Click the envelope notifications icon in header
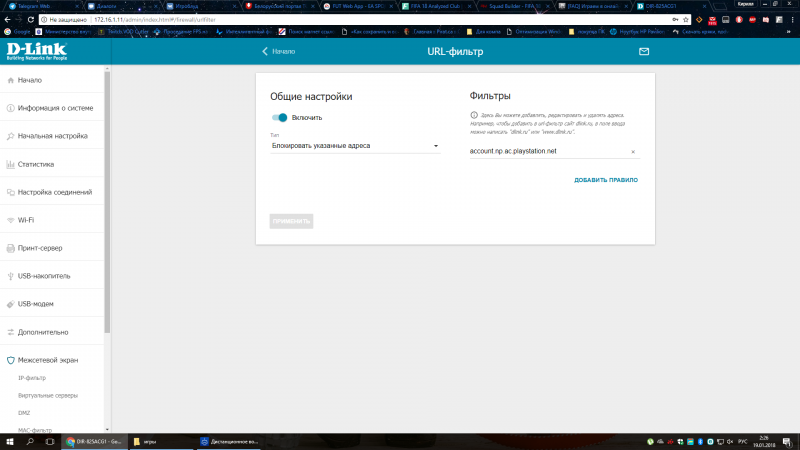 click(644, 51)
